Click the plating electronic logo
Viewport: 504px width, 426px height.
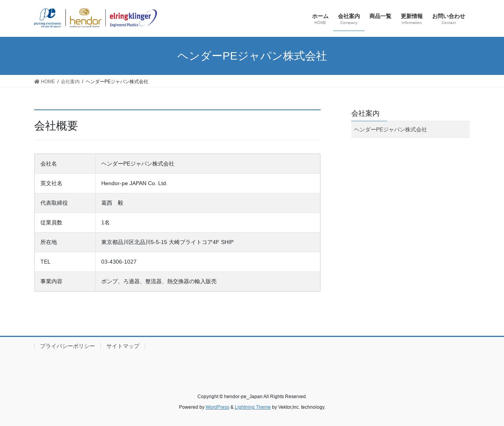[x=47, y=18]
